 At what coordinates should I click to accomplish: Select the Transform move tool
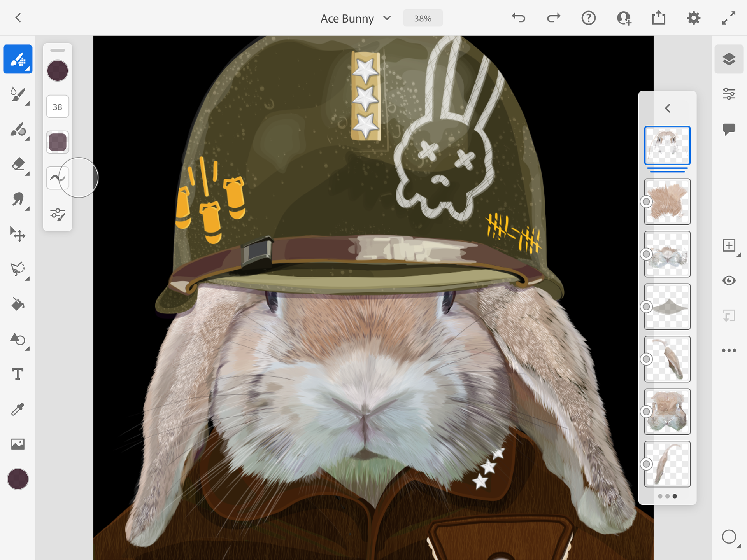18,234
